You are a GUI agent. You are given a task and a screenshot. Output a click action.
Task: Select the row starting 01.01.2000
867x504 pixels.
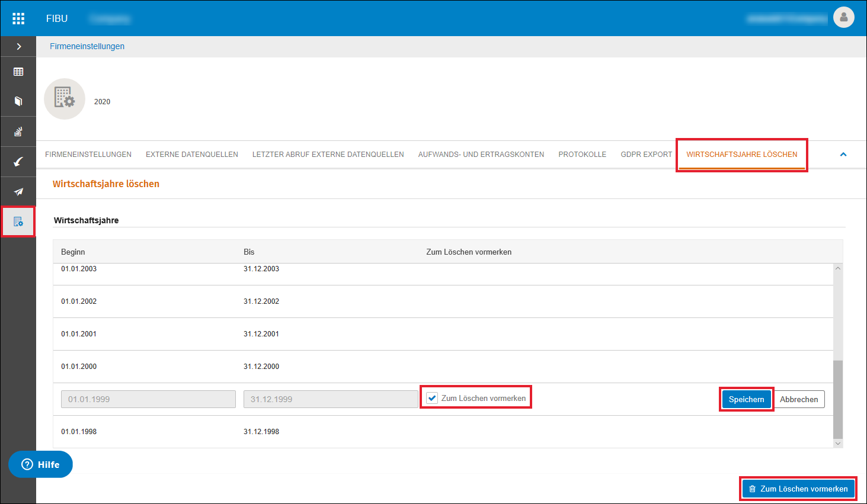point(443,367)
